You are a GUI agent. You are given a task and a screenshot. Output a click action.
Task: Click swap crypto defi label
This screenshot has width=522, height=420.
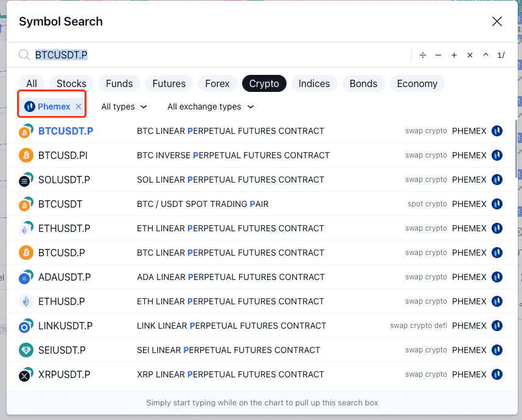point(419,326)
